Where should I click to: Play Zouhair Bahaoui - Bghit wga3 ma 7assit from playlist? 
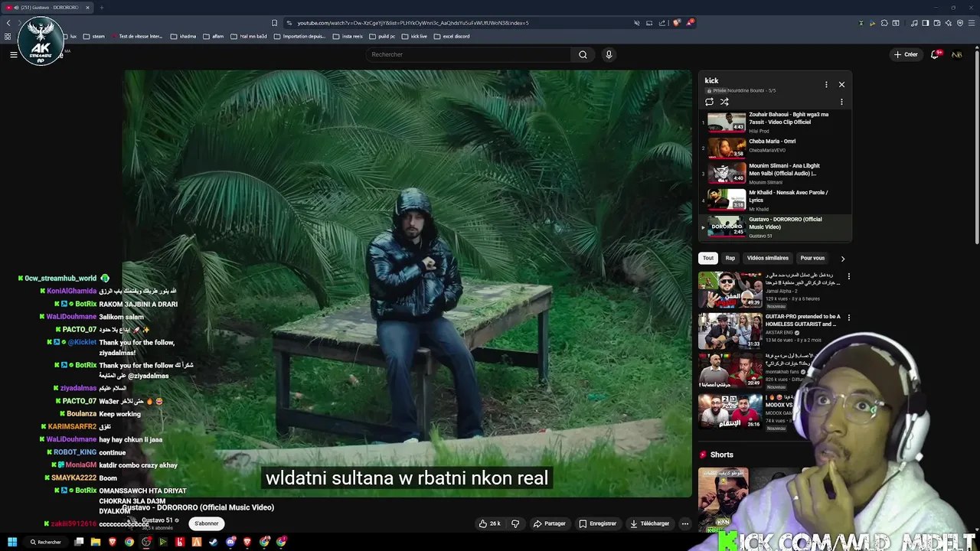coord(775,122)
